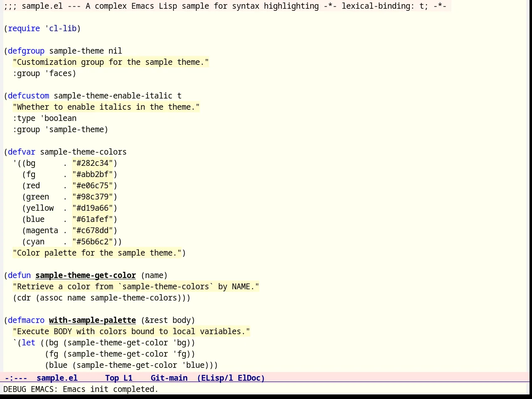Click the 'defmacro' keyword
The image size is (532, 399).
click(x=26, y=320)
